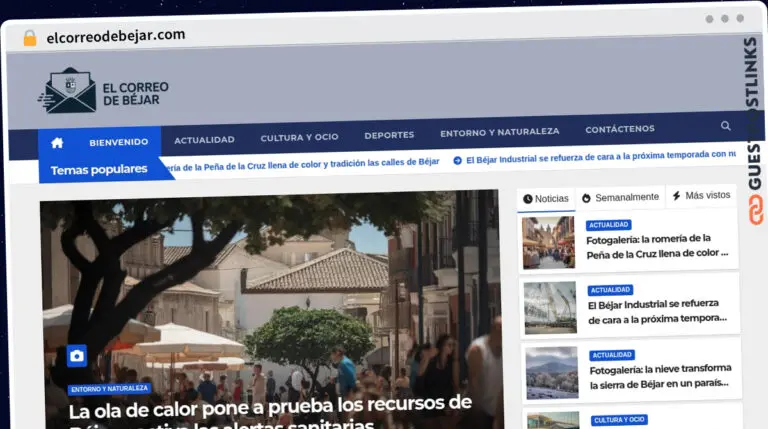Open the Actualidad menu item
The width and height of the screenshot is (768, 429).
point(204,140)
